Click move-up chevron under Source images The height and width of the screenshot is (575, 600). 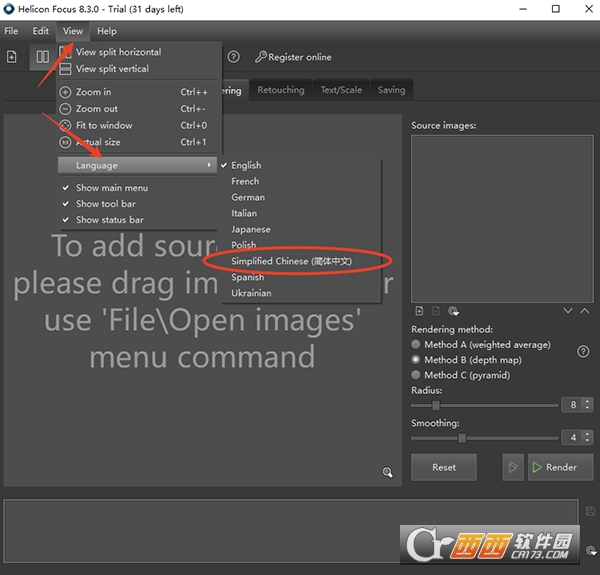585,311
